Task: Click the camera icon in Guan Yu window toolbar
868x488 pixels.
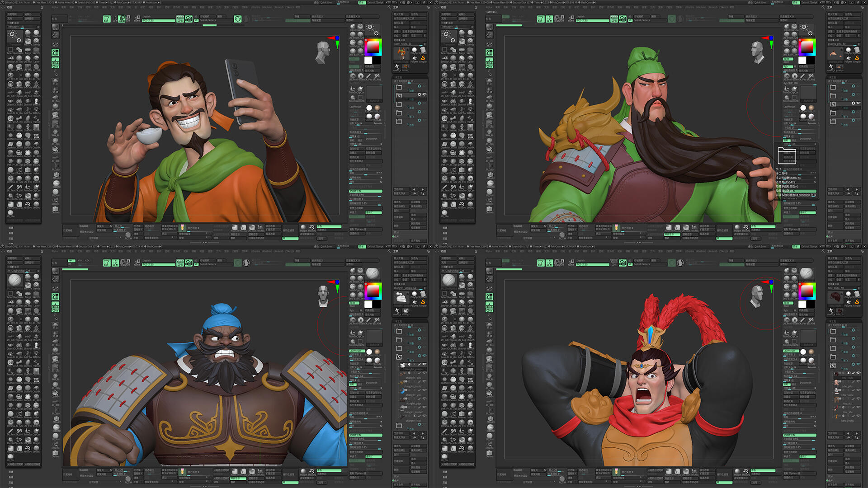Action: pyautogui.click(x=623, y=19)
